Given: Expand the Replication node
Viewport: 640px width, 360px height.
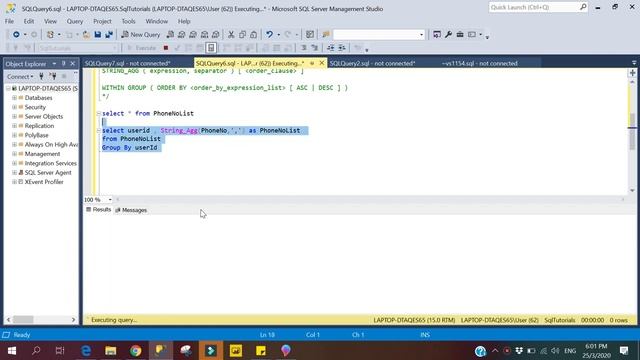Looking at the screenshot, I should 14,126.
